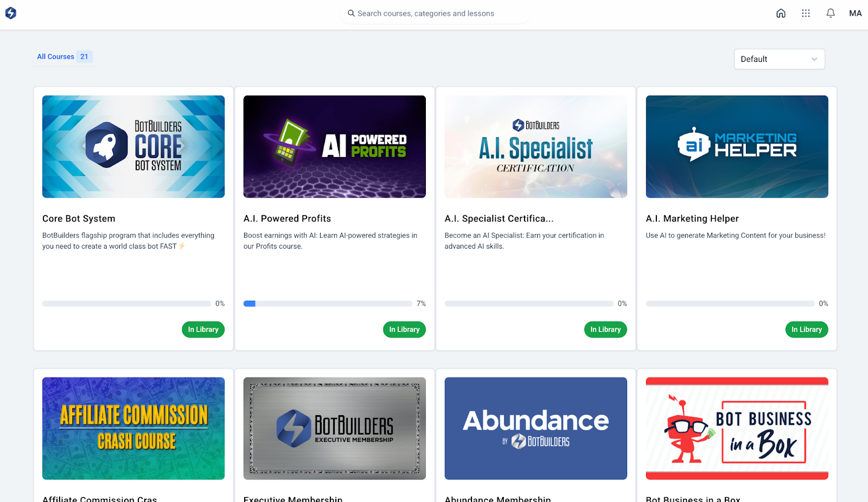This screenshot has width=868, height=502.
Task: Open the MA profile avatar
Action: pos(856,13)
